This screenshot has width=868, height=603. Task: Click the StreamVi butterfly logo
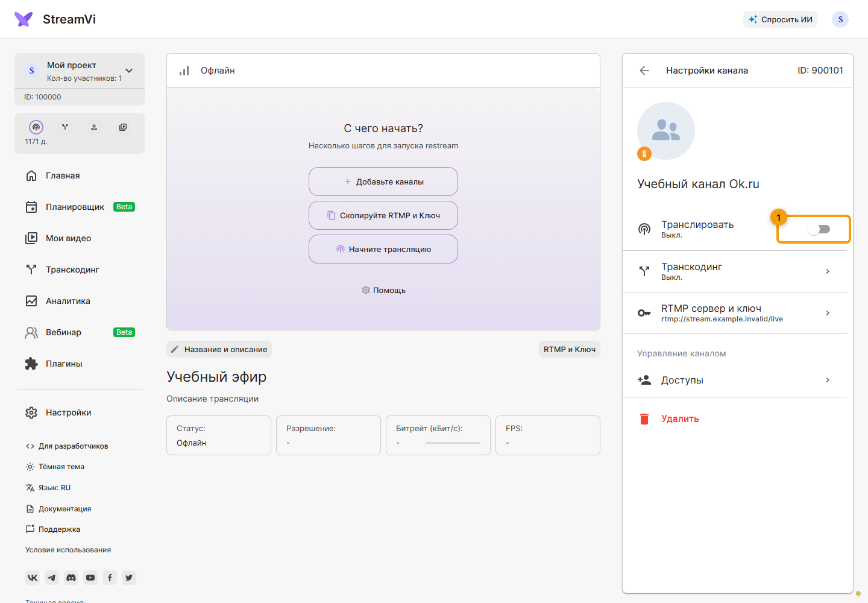pos(24,19)
